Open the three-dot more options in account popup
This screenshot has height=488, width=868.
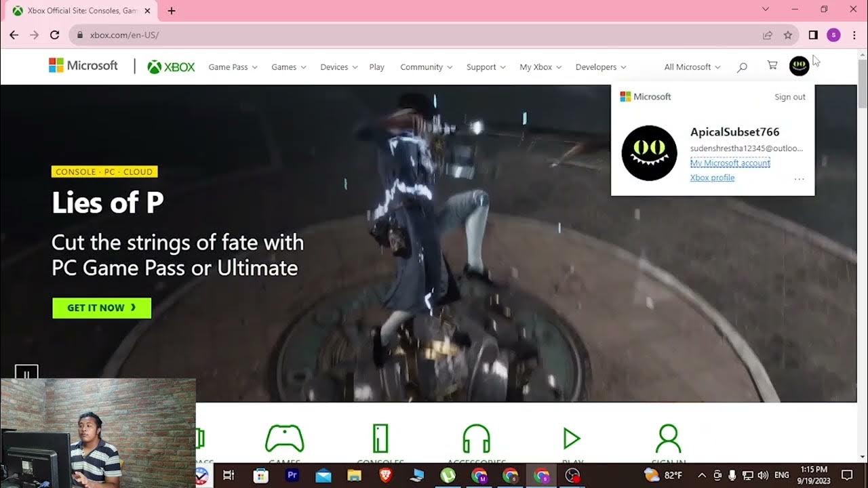799,178
